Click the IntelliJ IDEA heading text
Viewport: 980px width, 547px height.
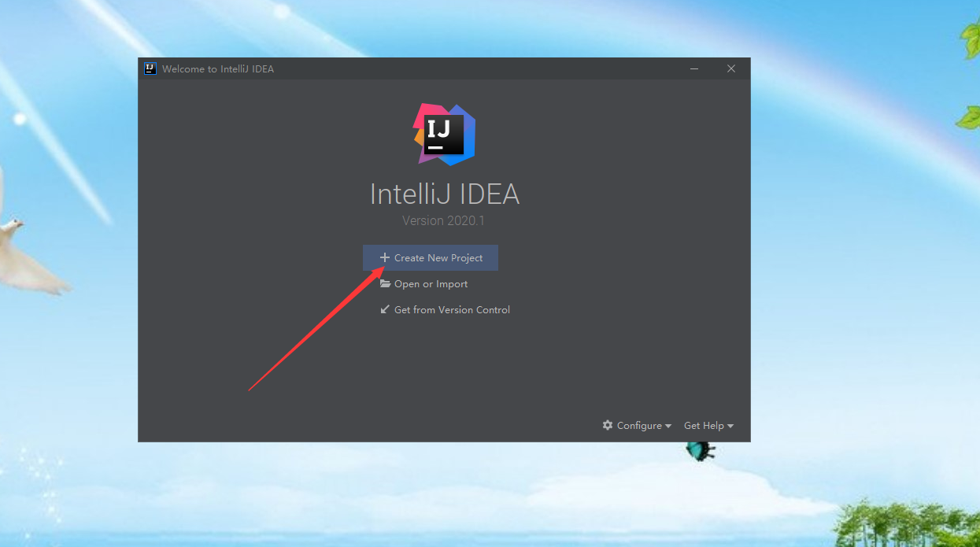(x=445, y=194)
